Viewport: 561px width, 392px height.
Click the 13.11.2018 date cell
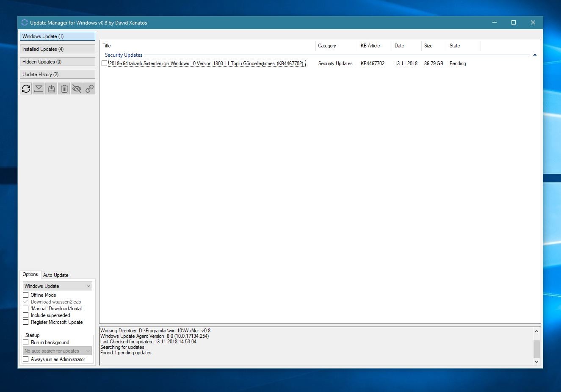tap(406, 63)
